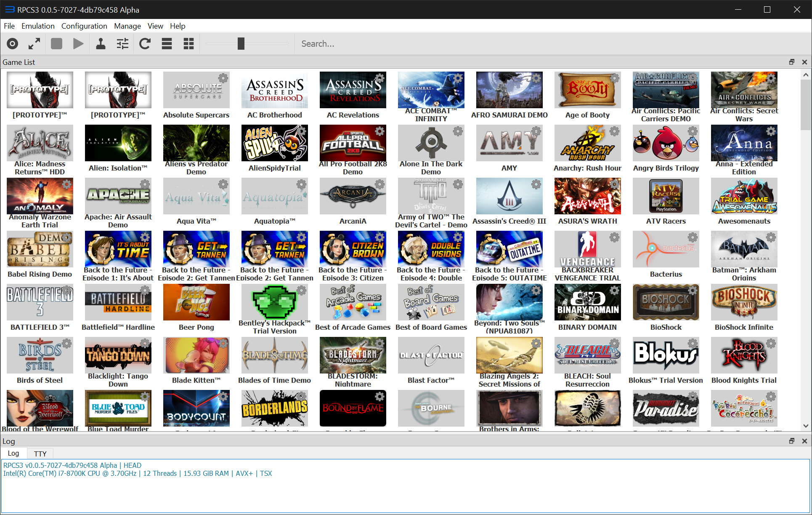Open the Help menu
The height and width of the screenshot is (515, 812).
(x=178, y=26)
